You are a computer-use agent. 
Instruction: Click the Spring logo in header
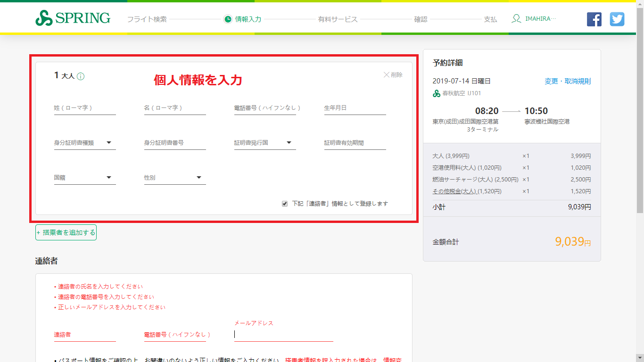[73, 18]
